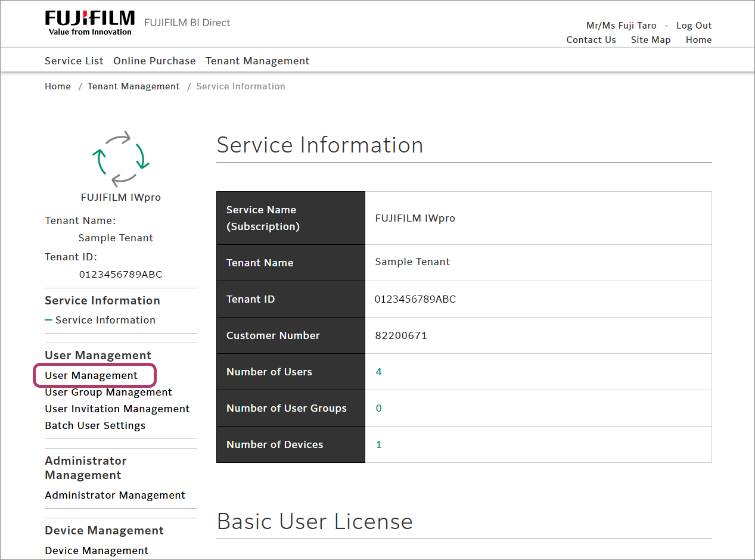The image size is (755, 560).
Task: Open Batch User Settings
Action: pos(95,425)
